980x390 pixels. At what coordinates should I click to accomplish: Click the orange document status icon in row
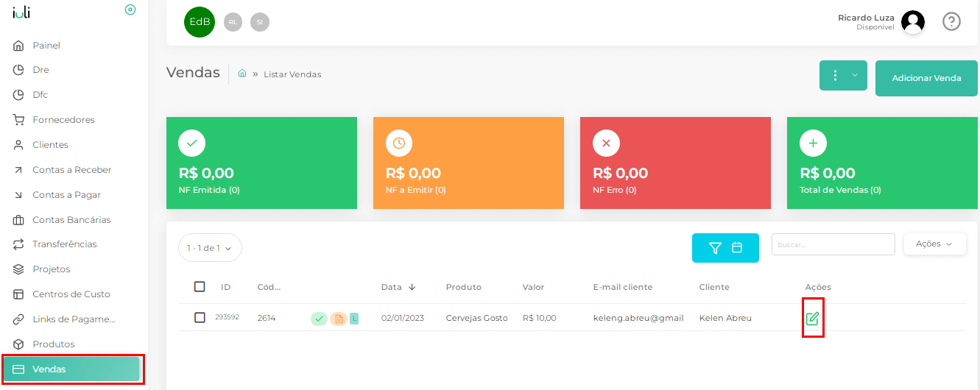[338, 319]
